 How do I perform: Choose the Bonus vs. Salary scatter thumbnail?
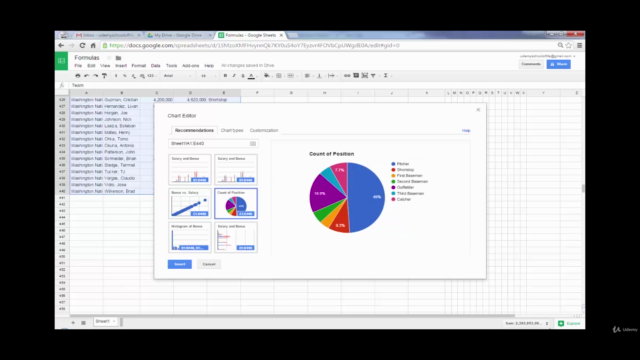coord(190,203)
